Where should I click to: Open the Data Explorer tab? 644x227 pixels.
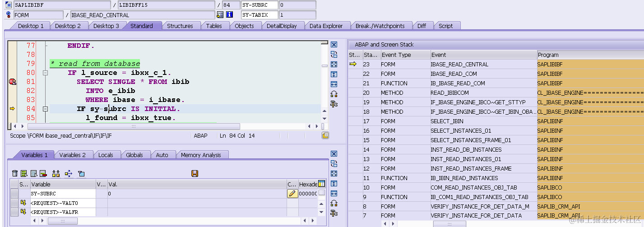tap(326, 26)
